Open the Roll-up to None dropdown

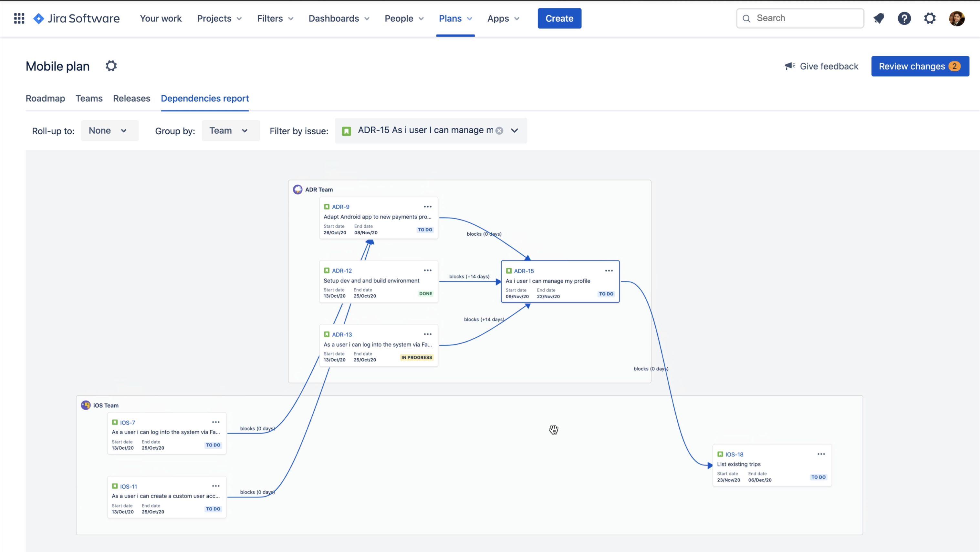109,130
